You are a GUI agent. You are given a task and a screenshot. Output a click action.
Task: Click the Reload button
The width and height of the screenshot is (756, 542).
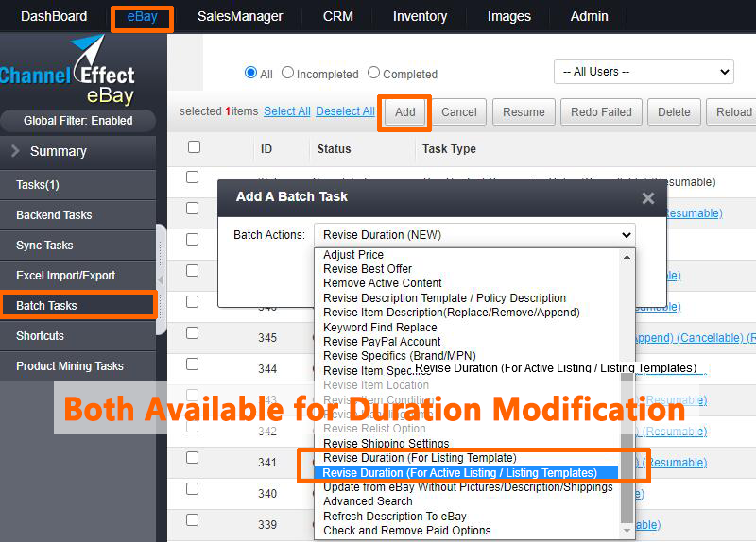coord(733,112)
